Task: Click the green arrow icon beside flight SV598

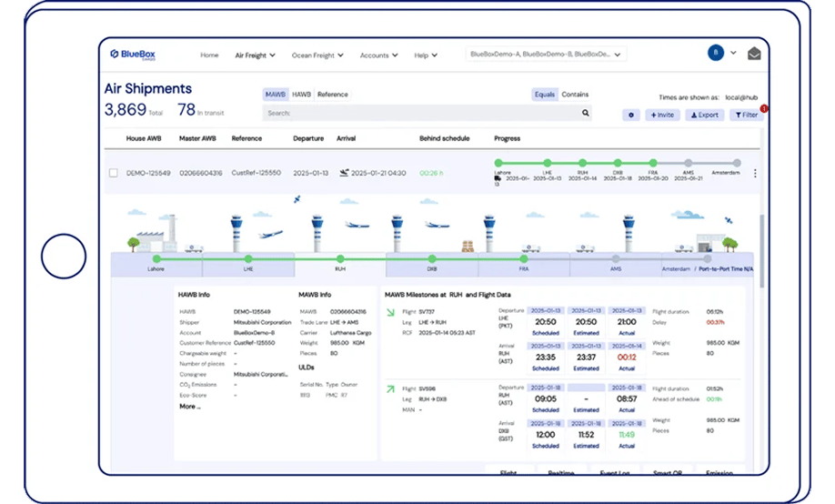Action: (390, 389)
